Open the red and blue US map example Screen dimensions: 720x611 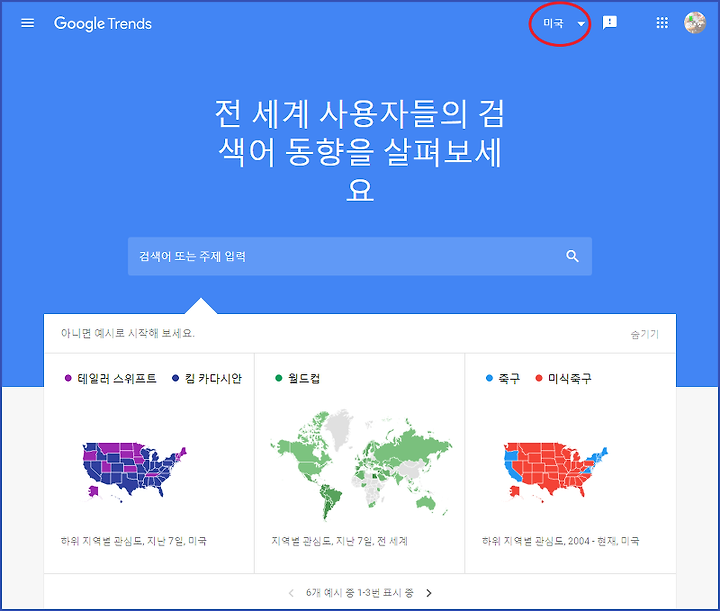(556, 473)
